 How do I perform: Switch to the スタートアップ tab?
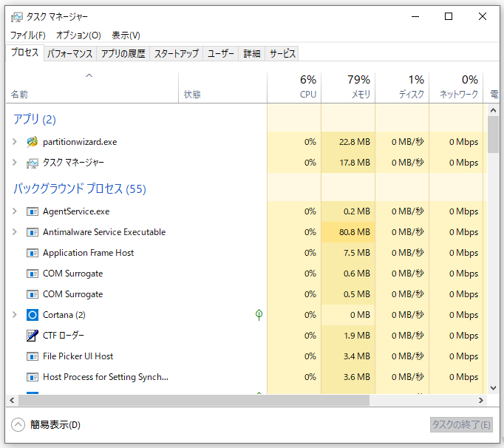click(177, 54)
